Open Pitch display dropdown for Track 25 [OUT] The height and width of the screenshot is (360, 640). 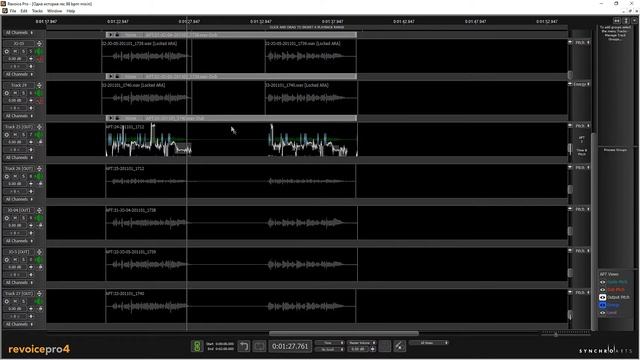point(582,126)
